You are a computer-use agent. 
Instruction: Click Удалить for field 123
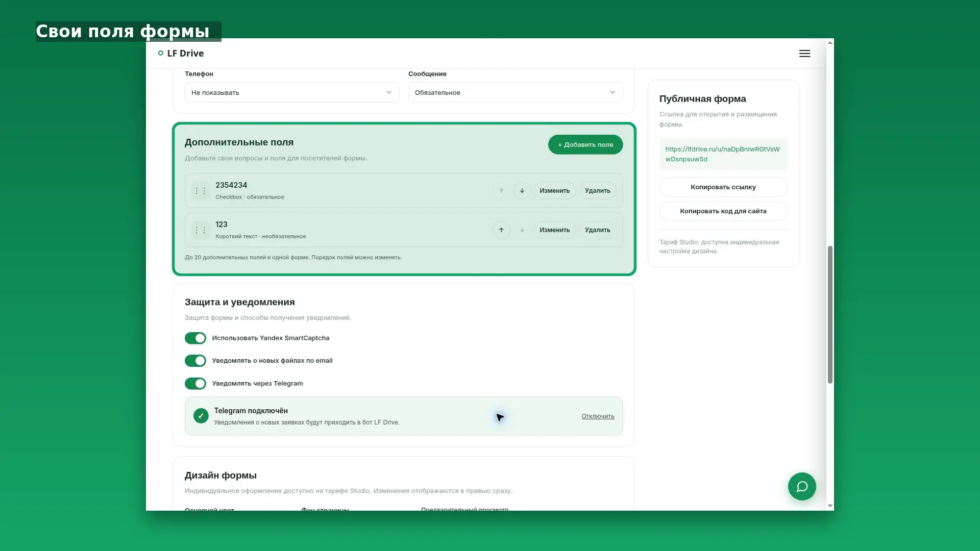pyautogui.click(x=597, y=230)
